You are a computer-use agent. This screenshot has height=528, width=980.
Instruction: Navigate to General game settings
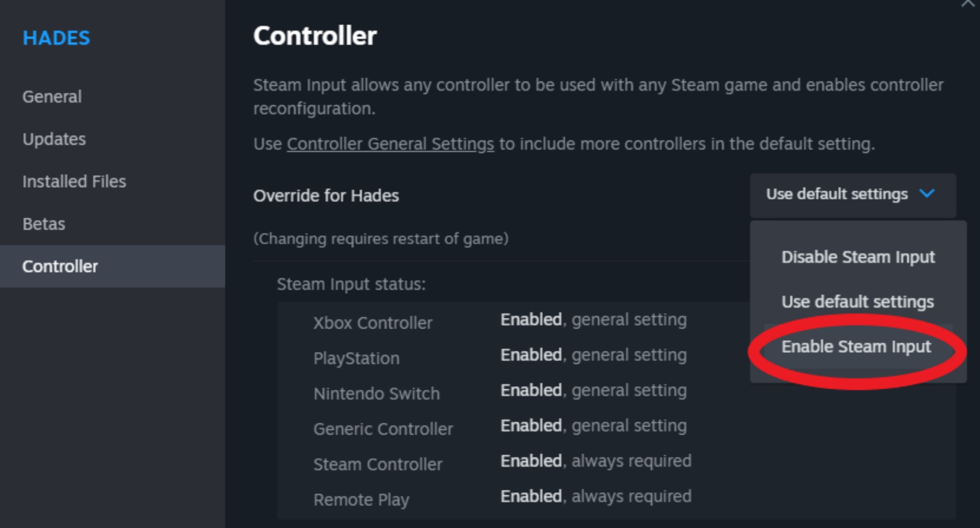click(51, 96)
